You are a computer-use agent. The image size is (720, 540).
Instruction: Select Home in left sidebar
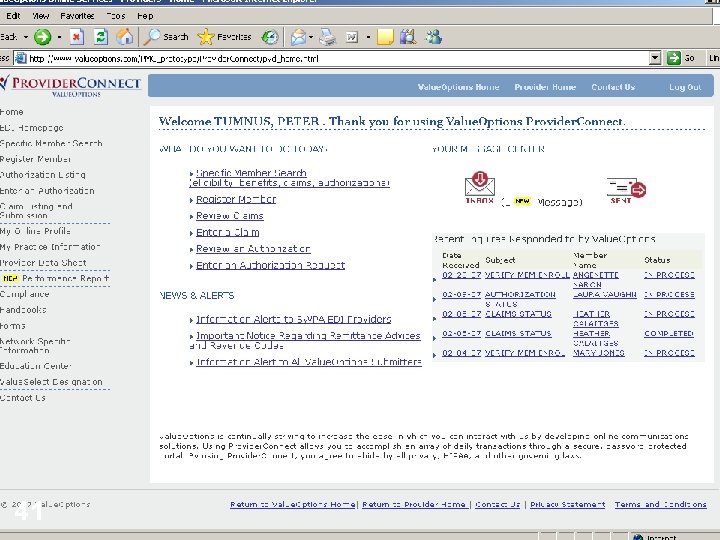tap(12, 112)
